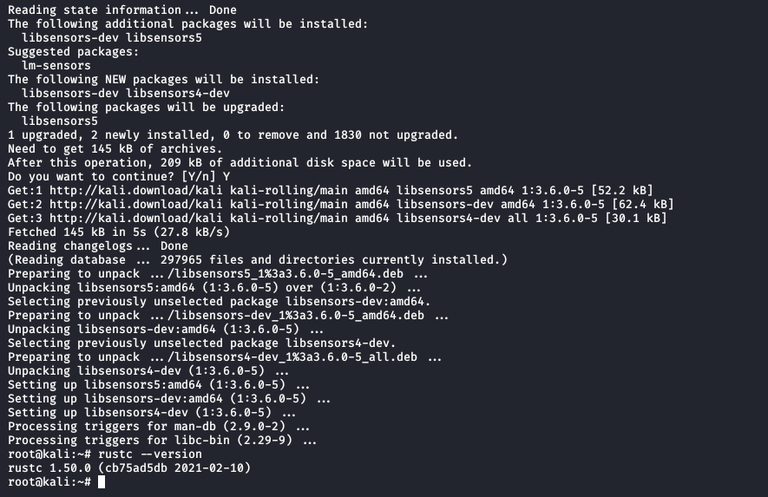This screenshot has width=768, height=497.
Task: Click the "Setting up libsensors4-dev" line
Action: 150,412
